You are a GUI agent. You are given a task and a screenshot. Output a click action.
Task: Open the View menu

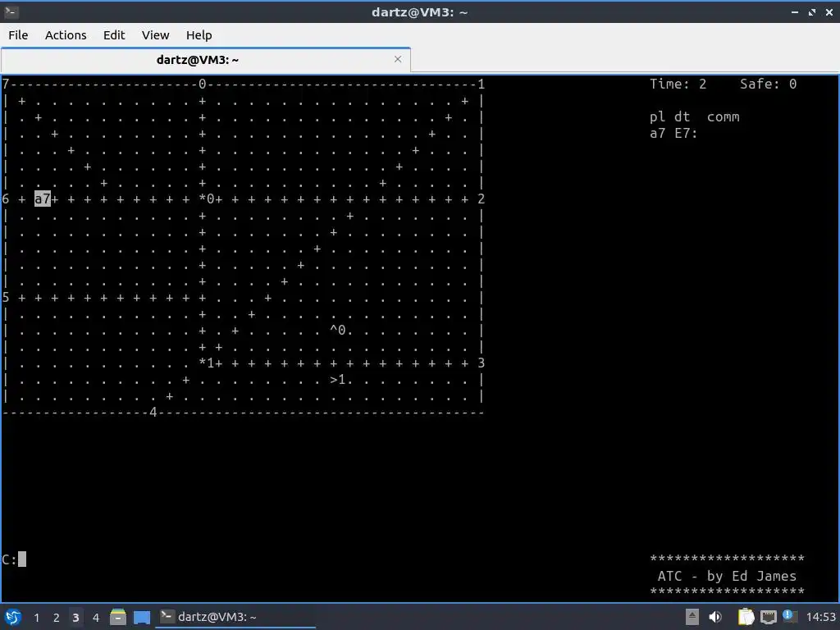155,34
